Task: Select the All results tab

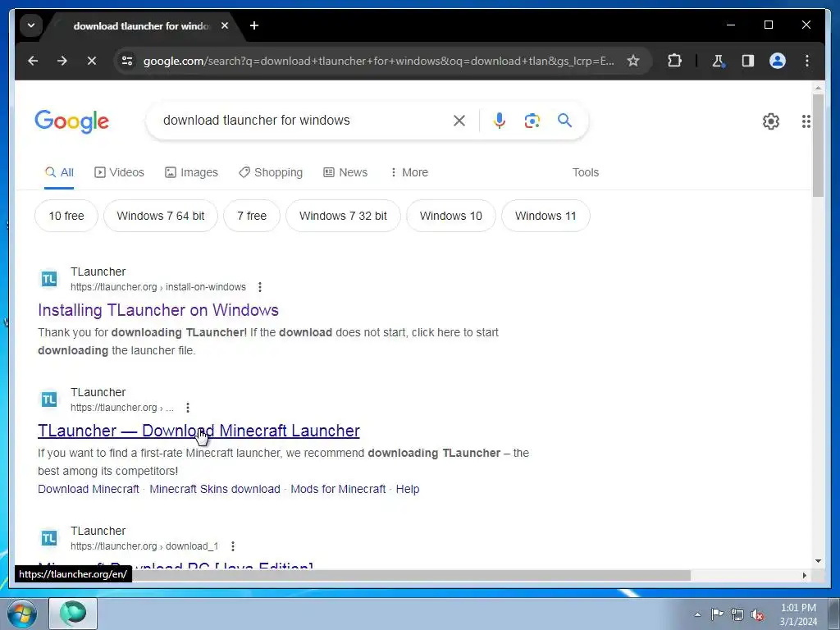Action: [x=59, y=172]
